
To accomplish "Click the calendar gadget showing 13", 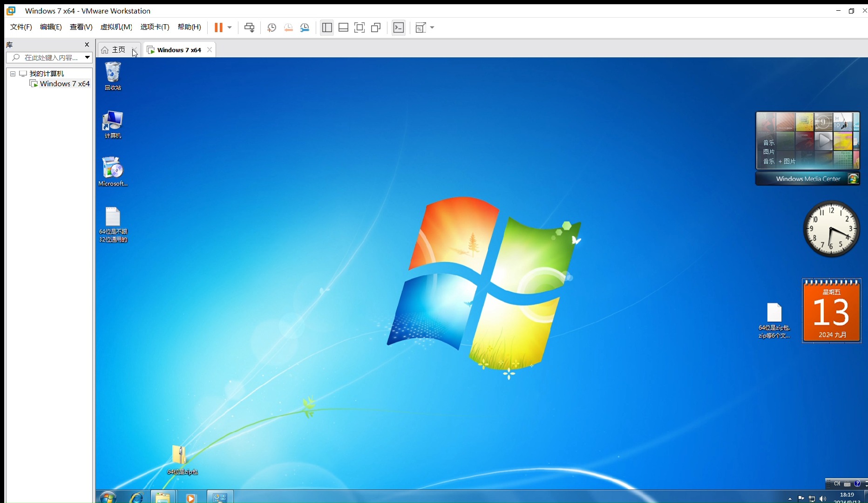I will pyautogui.click(x=832, y=311).
